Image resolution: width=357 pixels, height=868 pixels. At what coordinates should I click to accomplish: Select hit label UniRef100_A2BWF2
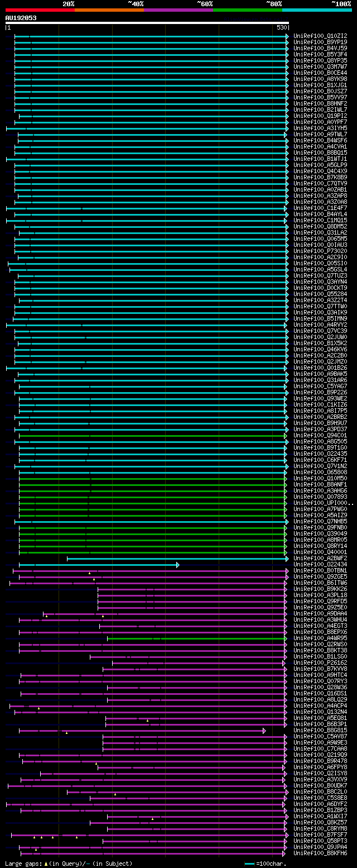click(x=320, y=558)
